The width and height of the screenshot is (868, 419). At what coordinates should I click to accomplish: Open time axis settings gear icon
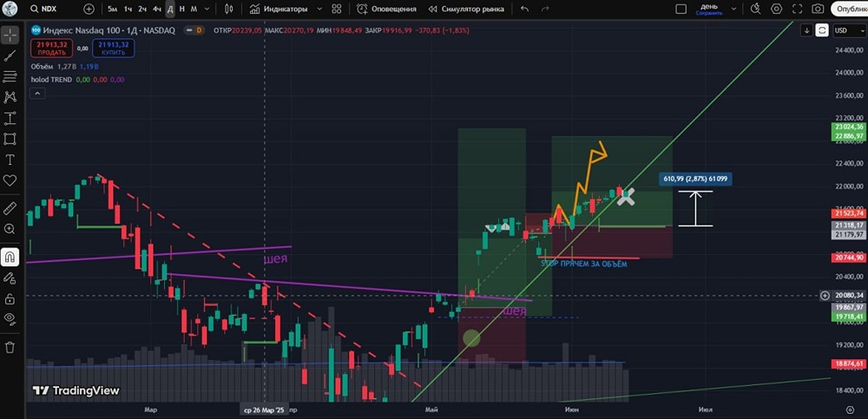[x=851, y=409]
